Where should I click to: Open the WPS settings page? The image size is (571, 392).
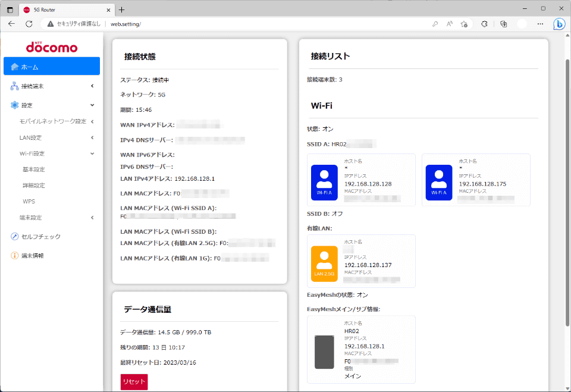(x=29, y=202)
